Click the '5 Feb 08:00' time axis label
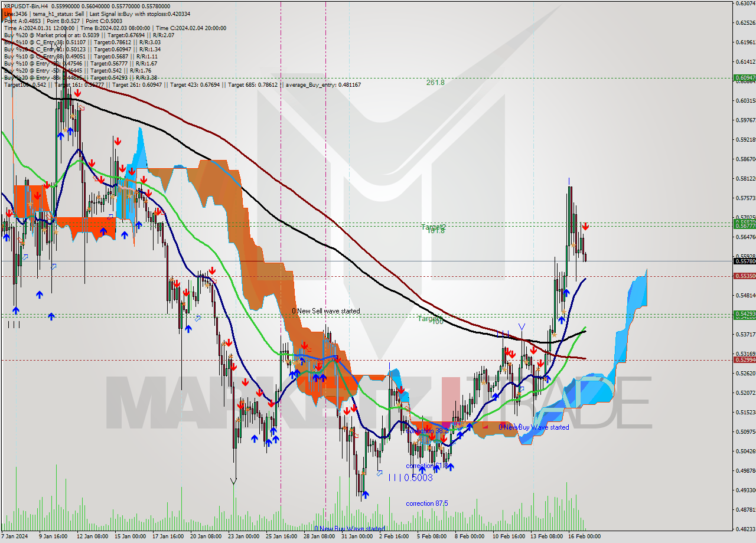 tap(432, 537)
